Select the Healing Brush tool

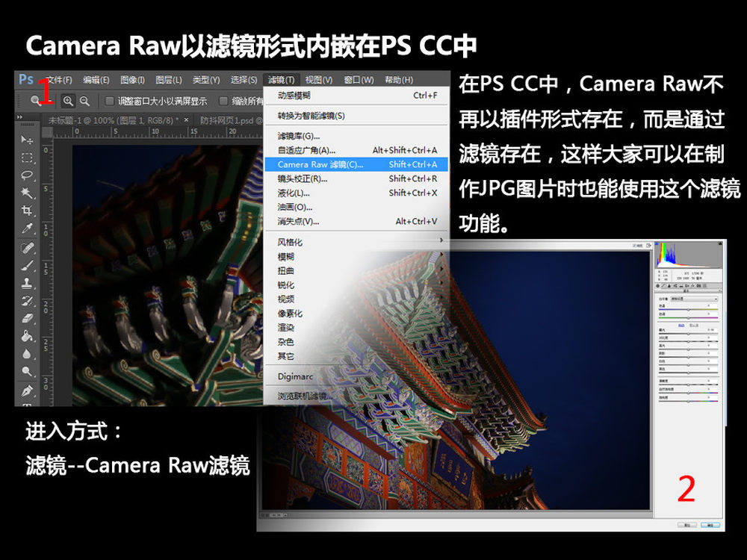[x=27, y=248]
